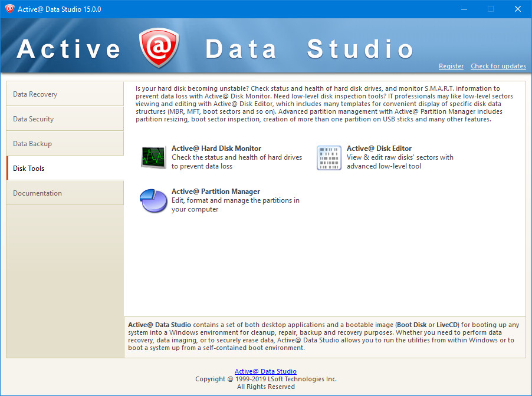Open the Active@ Data Studio footer link
The height and width of the screenshot is (396, 532).
pyautogui.click(x=265, y=371)
